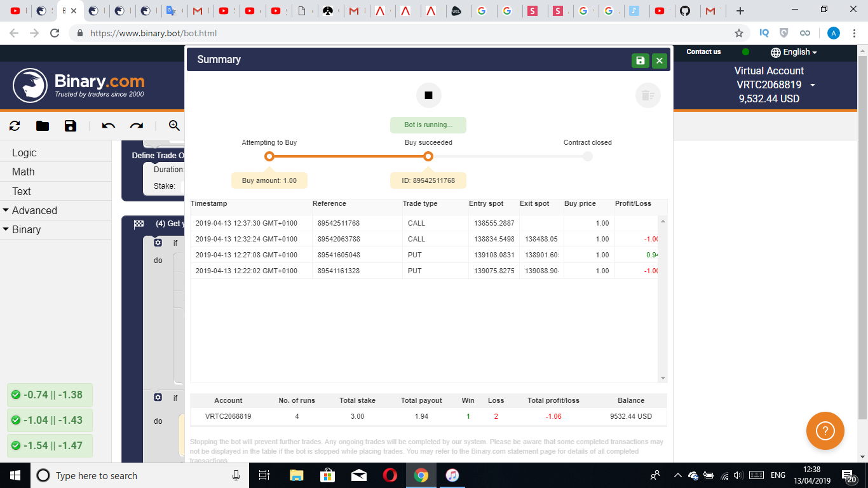Click the -0.74 || -1.38 notification entry
The height and width of the screenshot is (488, 868).
click(x=50, y=395)
